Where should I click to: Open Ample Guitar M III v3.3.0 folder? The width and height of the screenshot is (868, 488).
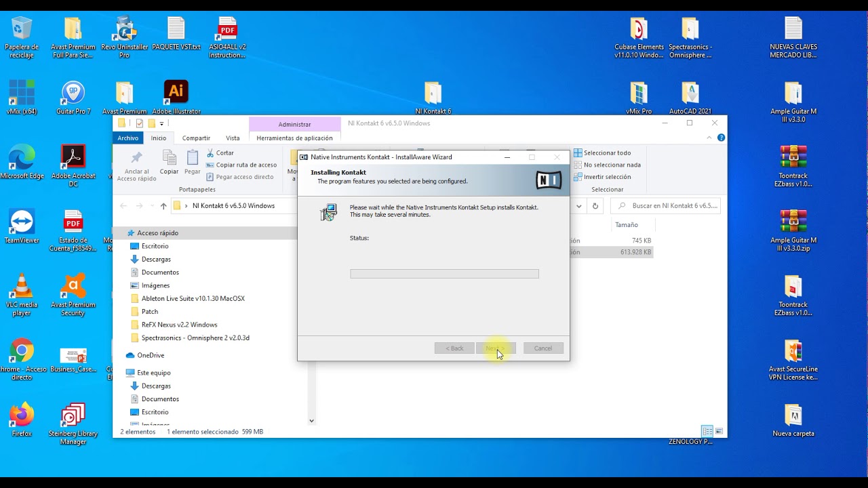793,102
